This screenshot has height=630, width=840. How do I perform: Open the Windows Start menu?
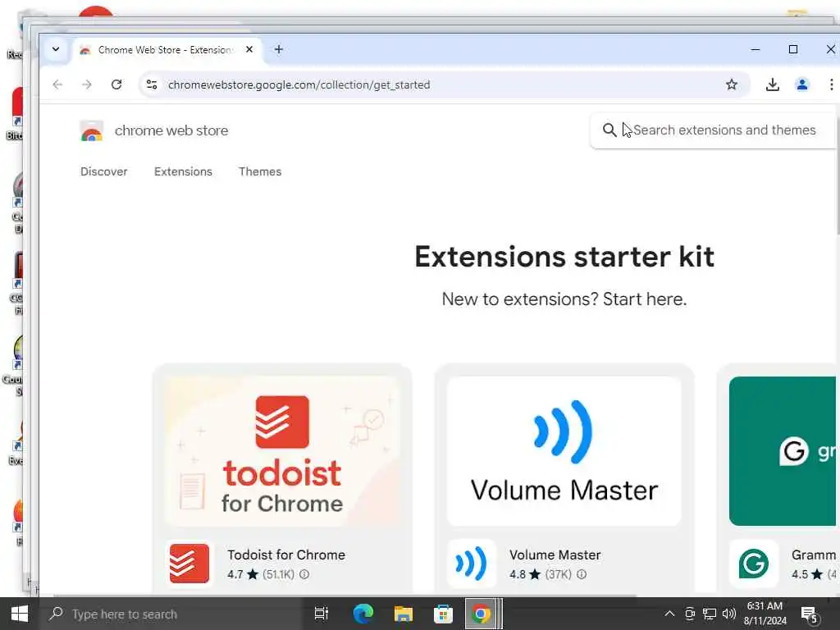(20, 614)
